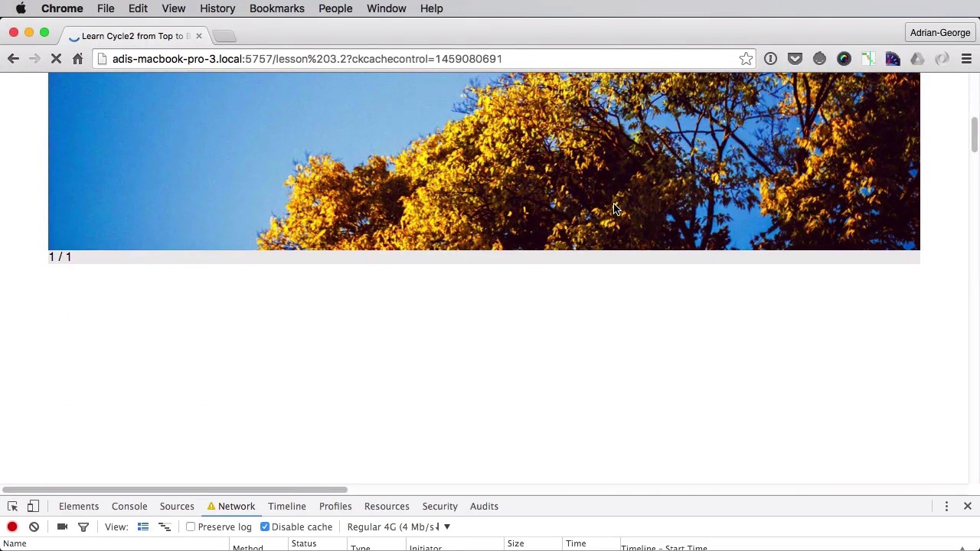Open the 1Password extension
The height and width of the screenshot is (551, 980).
pos(770,59)
